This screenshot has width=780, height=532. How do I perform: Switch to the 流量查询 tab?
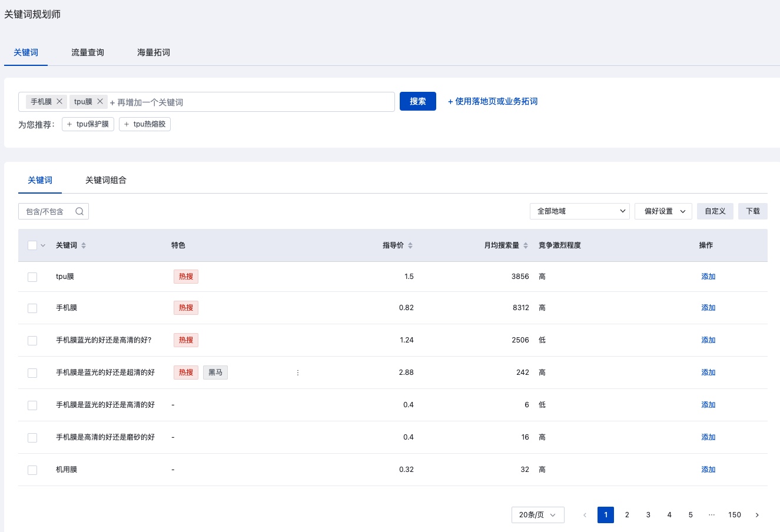(87, 52)
